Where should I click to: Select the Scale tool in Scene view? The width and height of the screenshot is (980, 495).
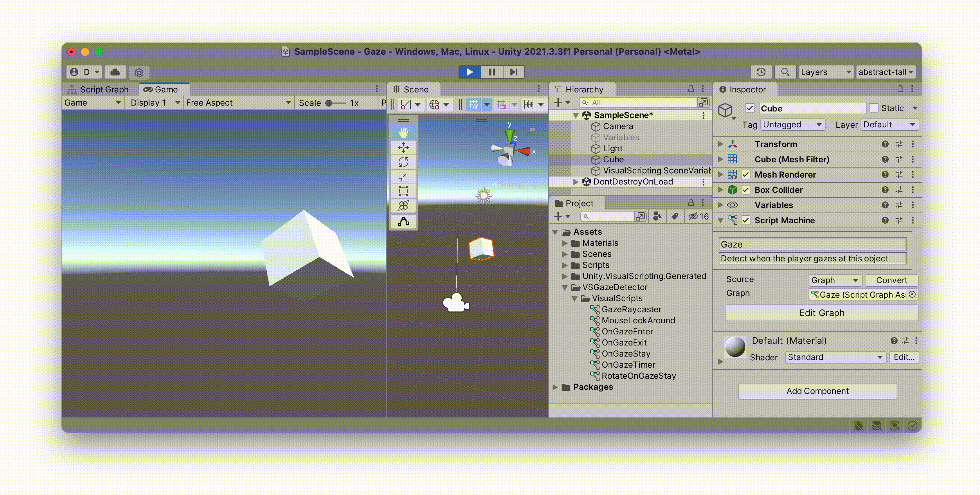403,177
